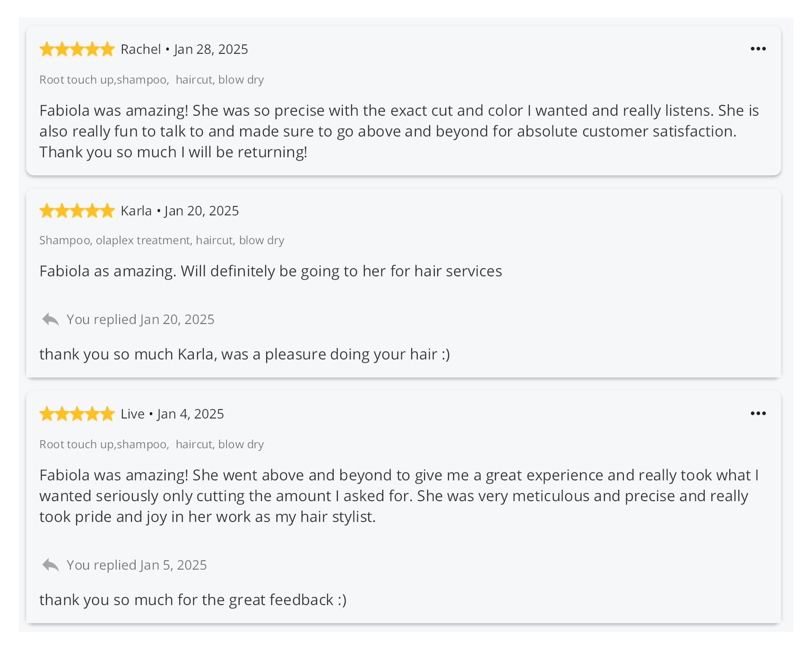Click the 'You replied Jan 5, 2025' label
Screen dimensions: 812x649
(137, 565)
